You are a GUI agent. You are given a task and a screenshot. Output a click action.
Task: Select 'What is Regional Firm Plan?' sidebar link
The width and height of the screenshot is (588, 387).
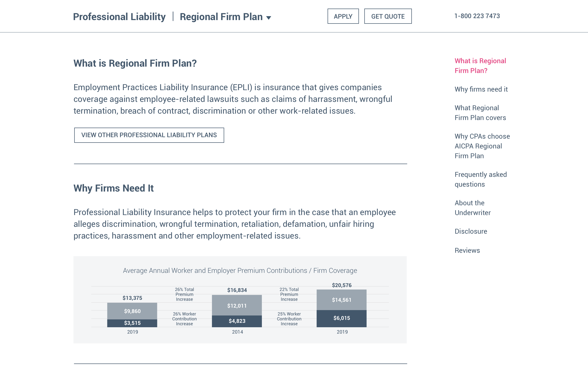tap(480, 66)
